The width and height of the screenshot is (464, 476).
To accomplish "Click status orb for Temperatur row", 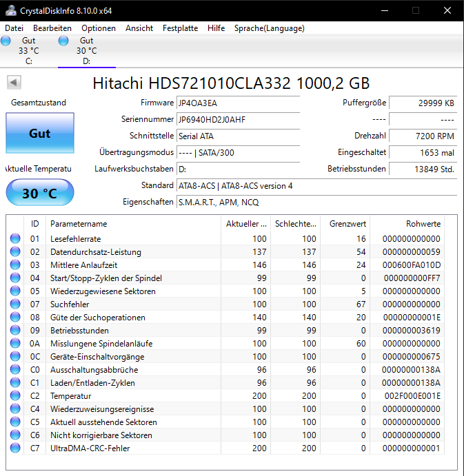I will coord(15,395).
